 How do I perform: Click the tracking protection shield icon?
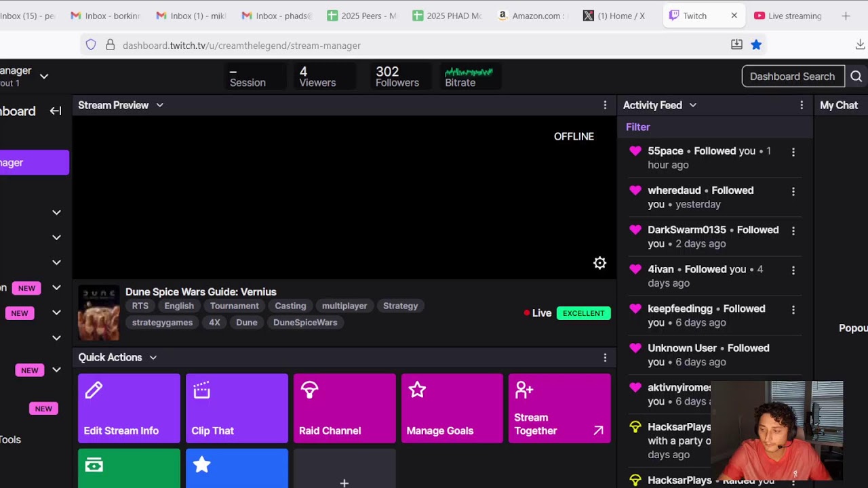click(91, 45)
